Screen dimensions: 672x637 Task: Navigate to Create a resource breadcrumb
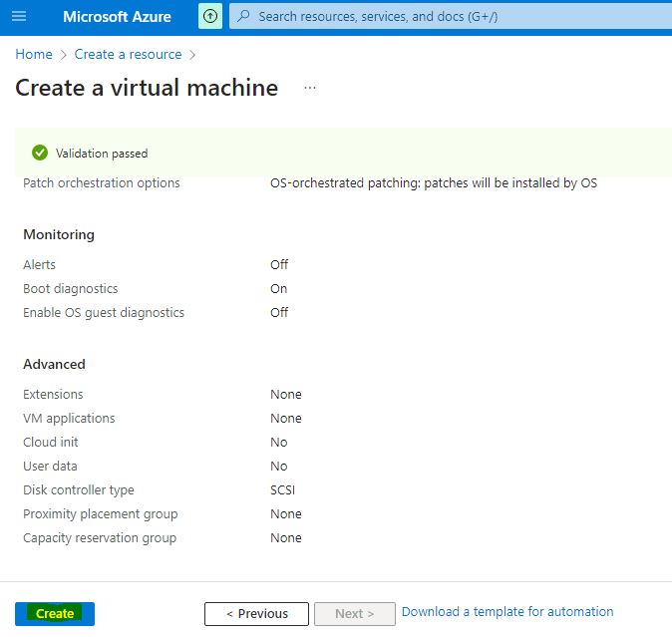(128, 54)
